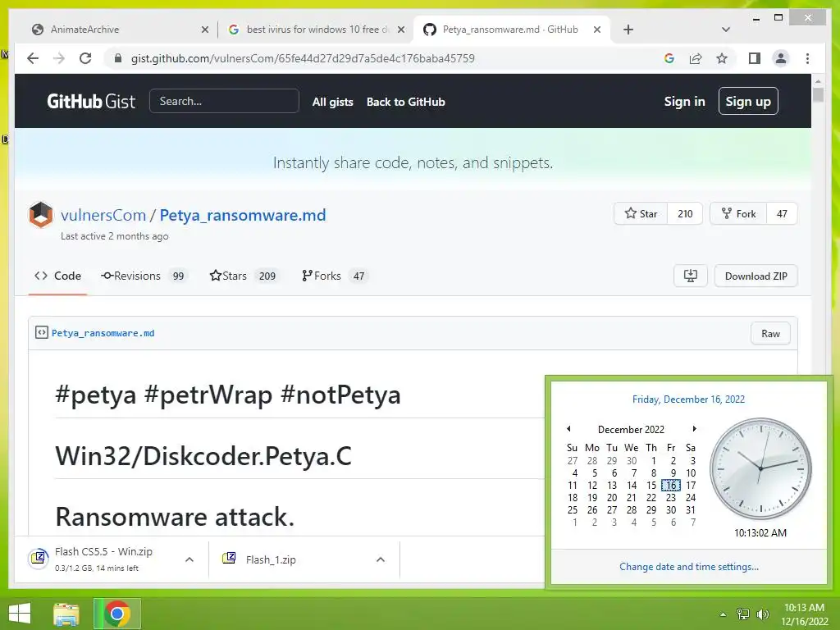
Task: Click the browser forward arrow
Action: click(x=59, y=58)
